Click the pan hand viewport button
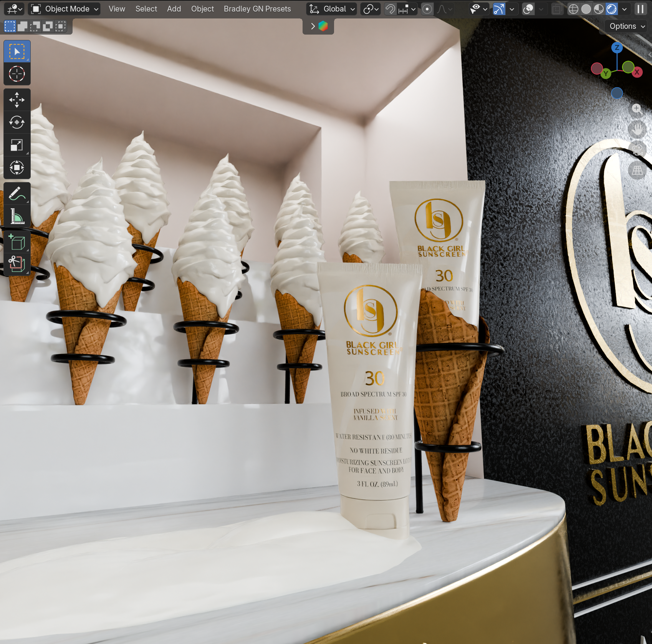The width and height of the screenshot is (652, 644). [637, 129]
